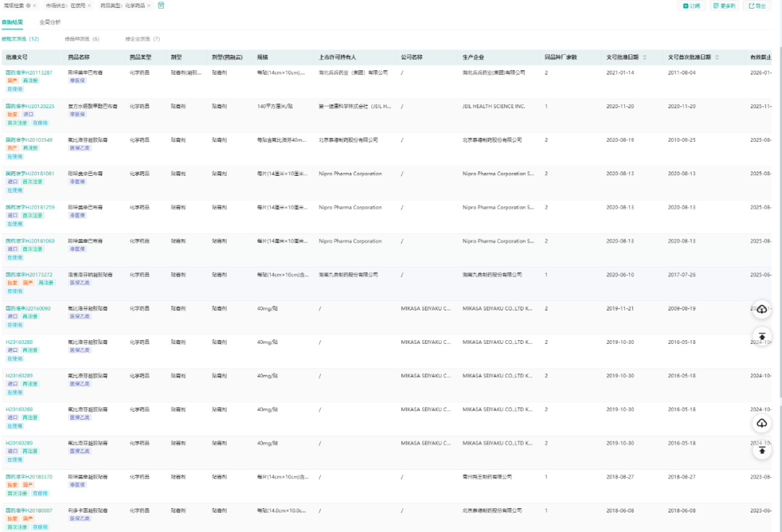The width and height of the screenshot is (782, 532).
Task: Click the vertical scrollbar on the right
Action: (x=779, y=217)
